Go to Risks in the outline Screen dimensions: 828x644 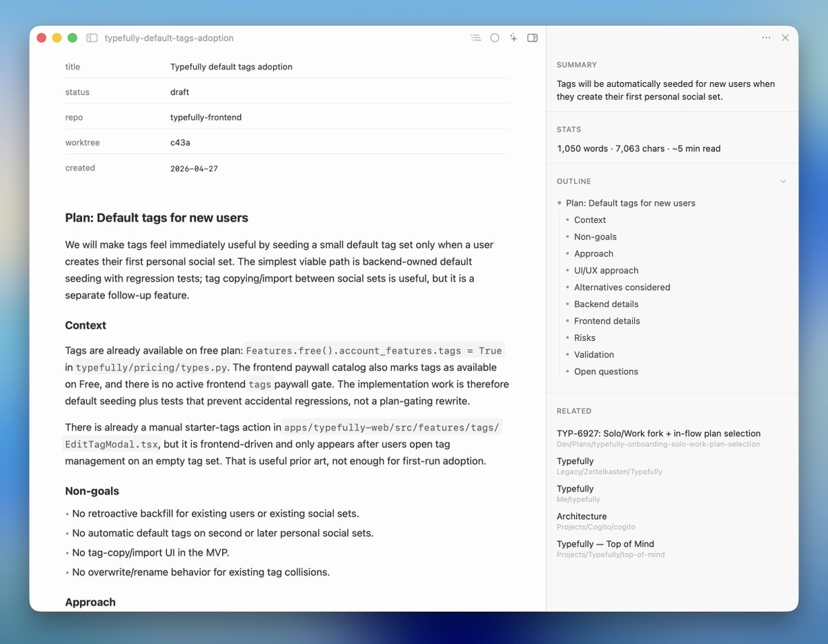click(x=585, y=338)
